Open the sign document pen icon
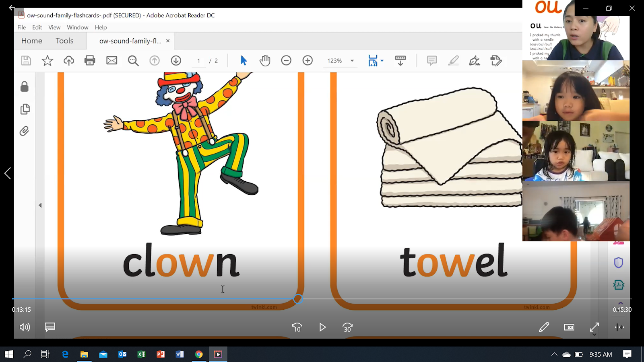 475,61
